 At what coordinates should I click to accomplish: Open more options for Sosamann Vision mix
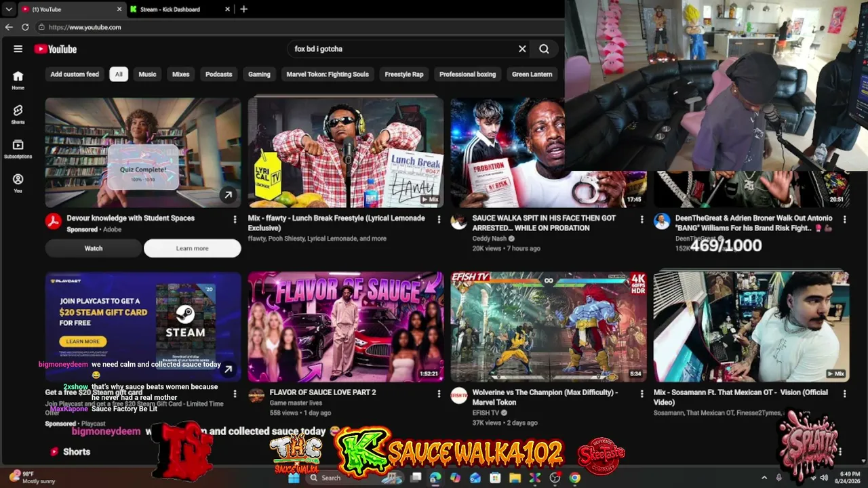tap(844, 394)
